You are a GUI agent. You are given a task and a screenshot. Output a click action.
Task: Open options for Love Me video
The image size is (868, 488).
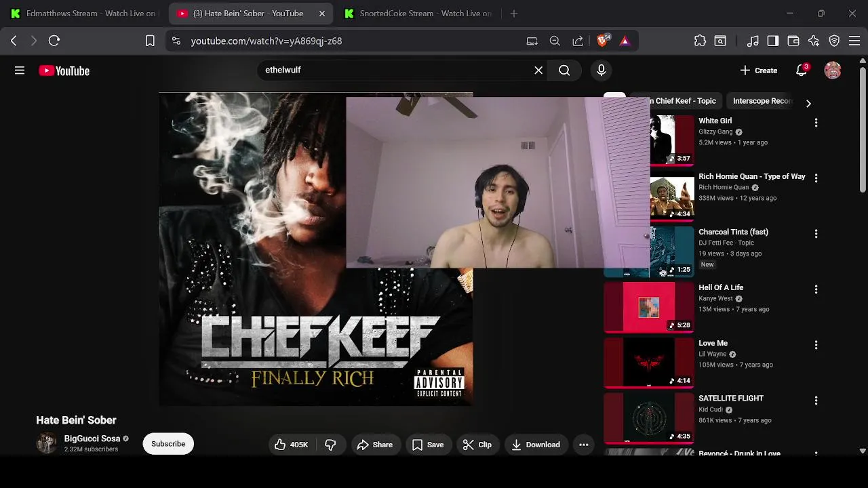(816, 345)
